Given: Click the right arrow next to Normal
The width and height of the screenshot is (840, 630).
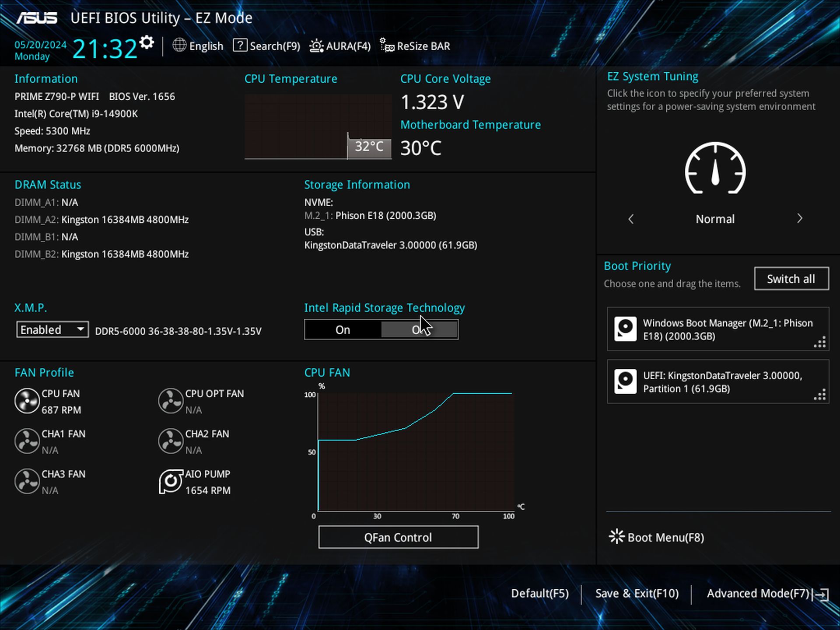Looking at the screenshot, I should coord(799,218).
